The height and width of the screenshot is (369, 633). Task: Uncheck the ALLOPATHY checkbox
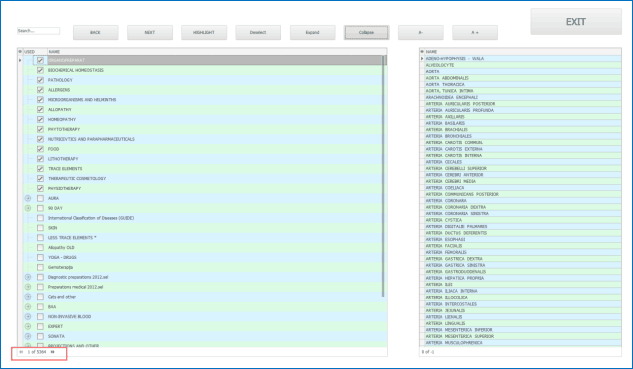(40, 109)
